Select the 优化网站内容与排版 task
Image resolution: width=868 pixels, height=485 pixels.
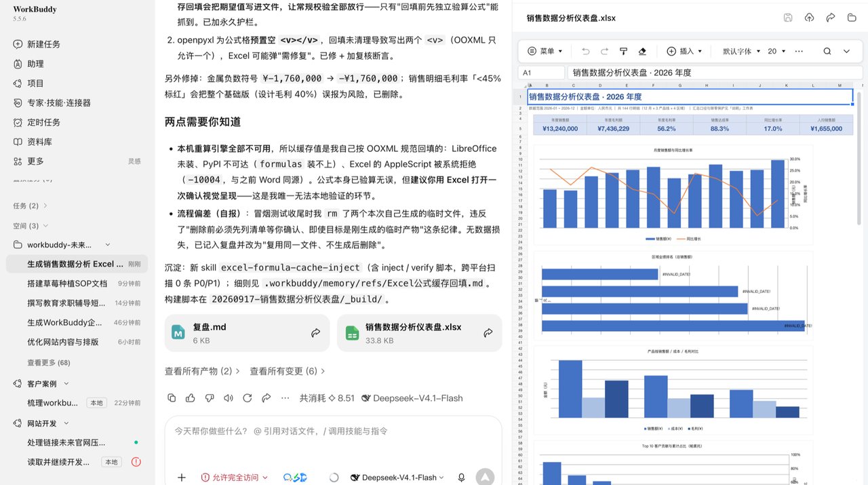pos(77,343)
